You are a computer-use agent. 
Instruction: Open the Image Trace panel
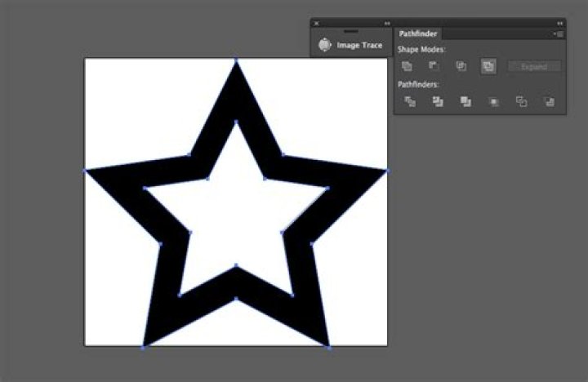click(x=350, y=45)
